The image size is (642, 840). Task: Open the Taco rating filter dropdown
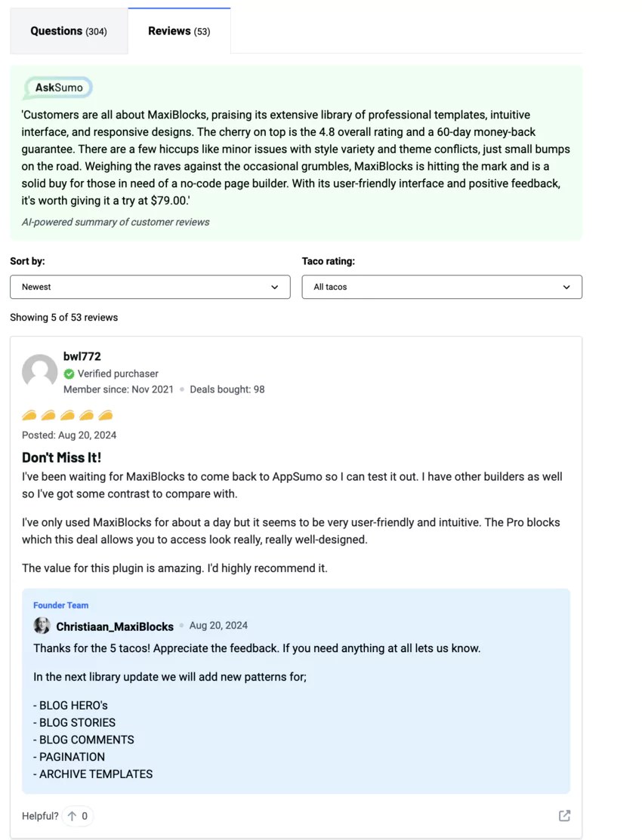click(442, 287)
